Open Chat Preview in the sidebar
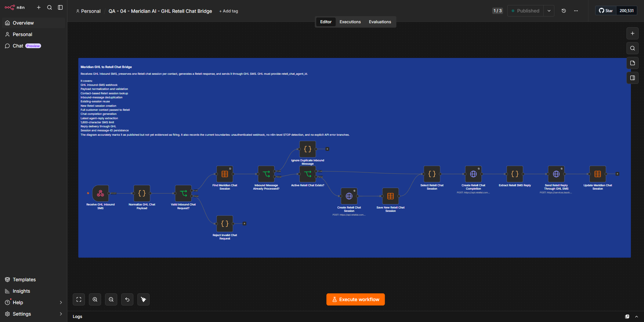The height and width of the screenshot is (322, 644). pos(33,46)
